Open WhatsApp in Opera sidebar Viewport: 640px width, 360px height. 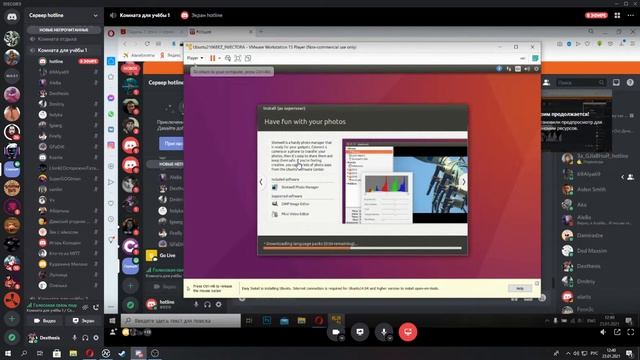111,114
